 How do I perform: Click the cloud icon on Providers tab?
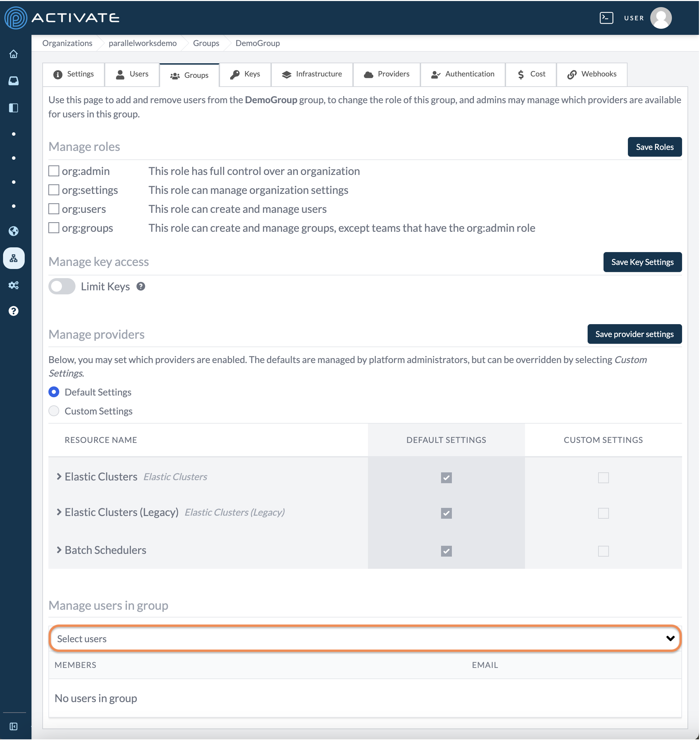point(368,74)
